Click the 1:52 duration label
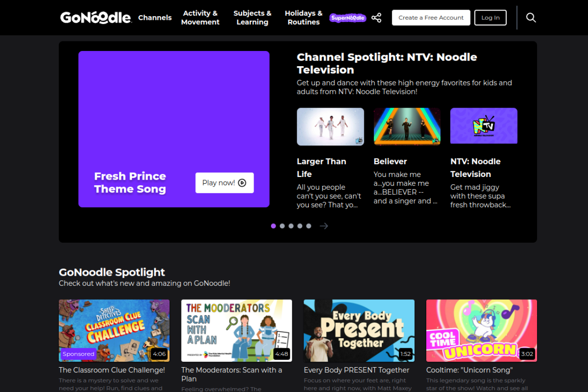This screenshot has width=588, height=392. pos(405,354)
